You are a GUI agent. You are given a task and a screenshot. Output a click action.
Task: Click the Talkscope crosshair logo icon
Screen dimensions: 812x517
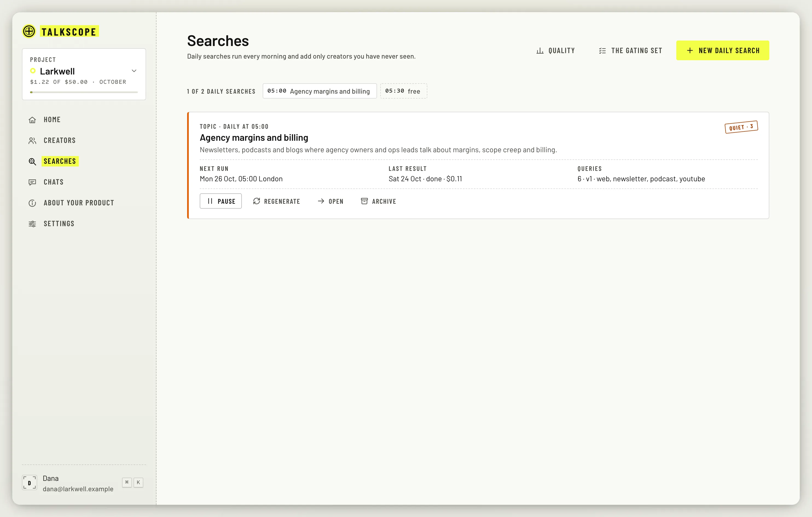click(29, 31)
